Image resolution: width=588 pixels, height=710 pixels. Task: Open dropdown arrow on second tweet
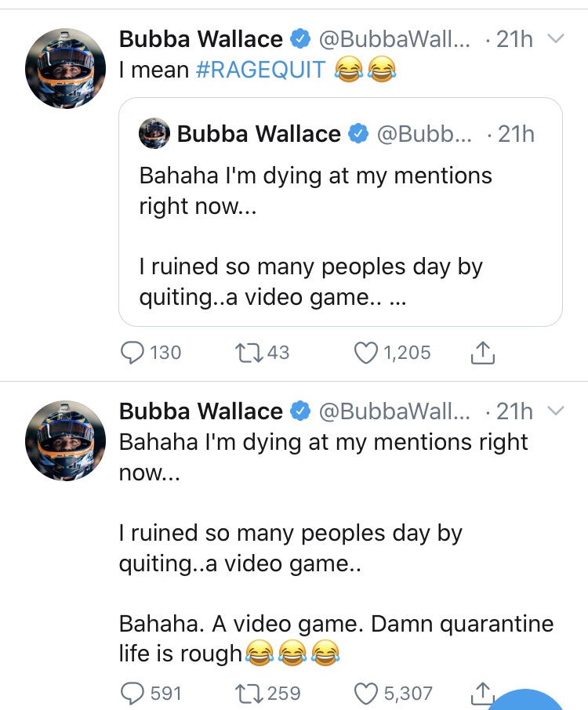555,411
